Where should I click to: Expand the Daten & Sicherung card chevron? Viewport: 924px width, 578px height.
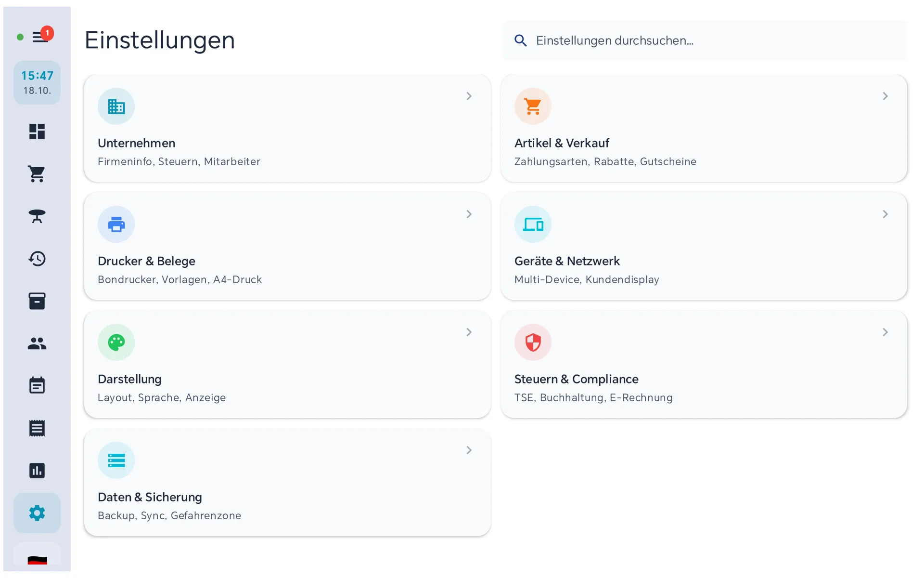tap(469, 450)
